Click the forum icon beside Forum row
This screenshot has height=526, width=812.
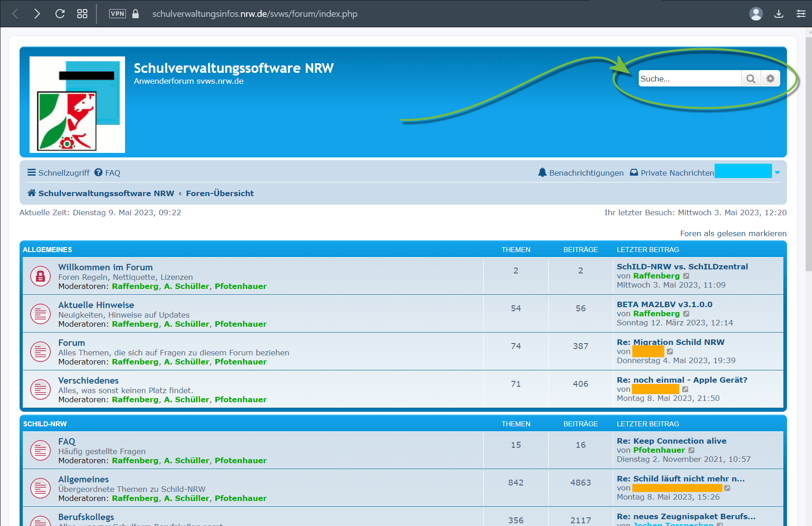pos(40,352)
